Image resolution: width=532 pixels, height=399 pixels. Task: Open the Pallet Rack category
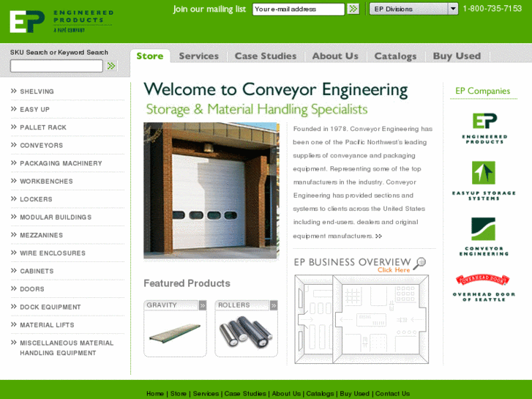(43, 127)
